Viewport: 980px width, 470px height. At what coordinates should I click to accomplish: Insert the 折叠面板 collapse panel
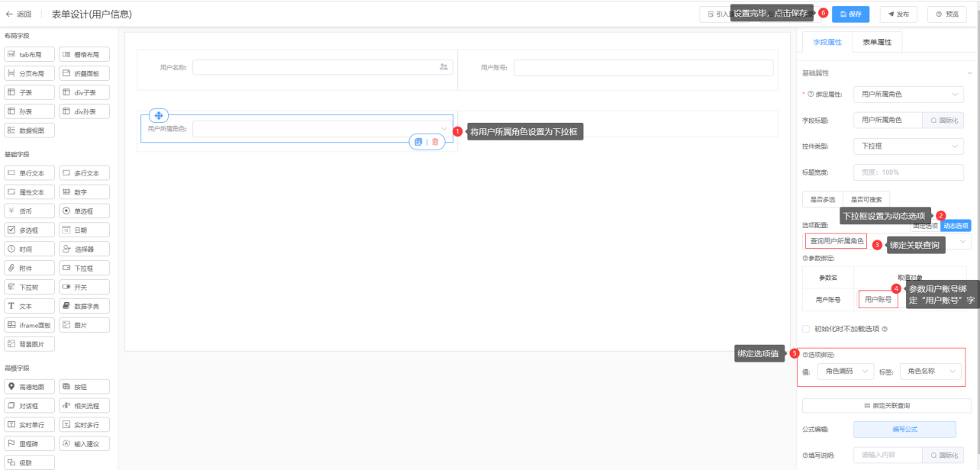(84, 73)
